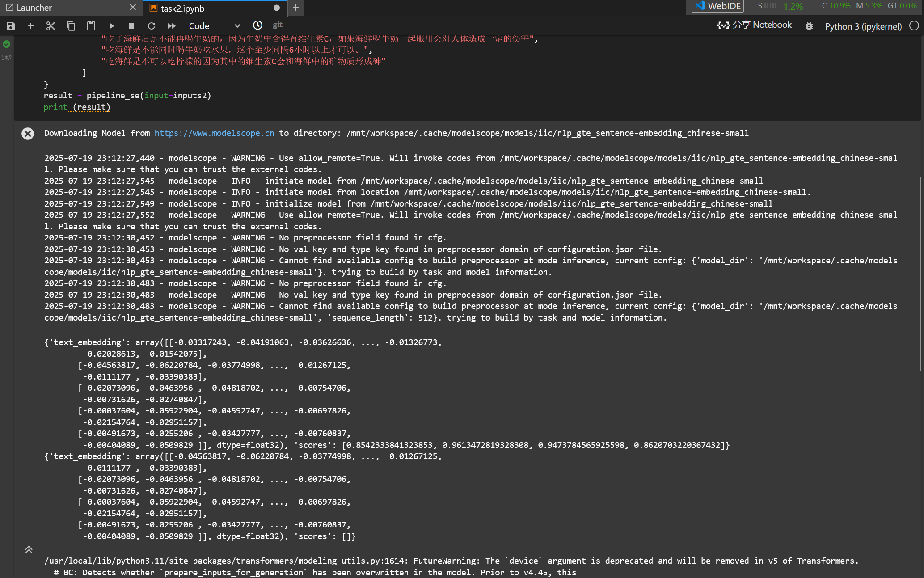This screenshot has height=578, width=924.
Task: Open the cell type dropdown showing Code
Action: click(214, 26)
